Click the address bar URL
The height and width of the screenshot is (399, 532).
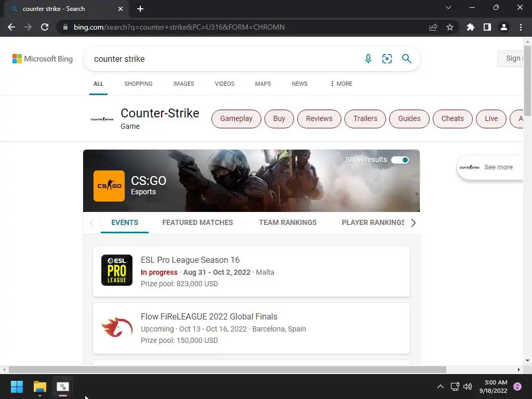[179, 27]
